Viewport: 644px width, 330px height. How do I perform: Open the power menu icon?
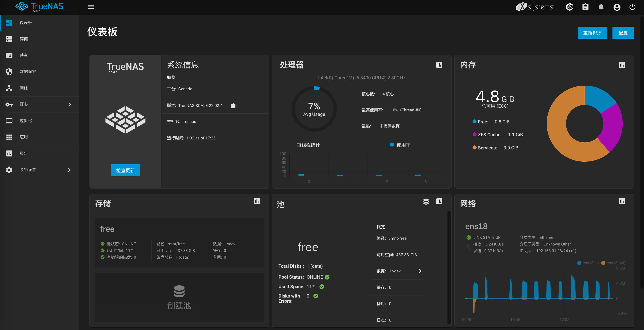coord(632,7)
